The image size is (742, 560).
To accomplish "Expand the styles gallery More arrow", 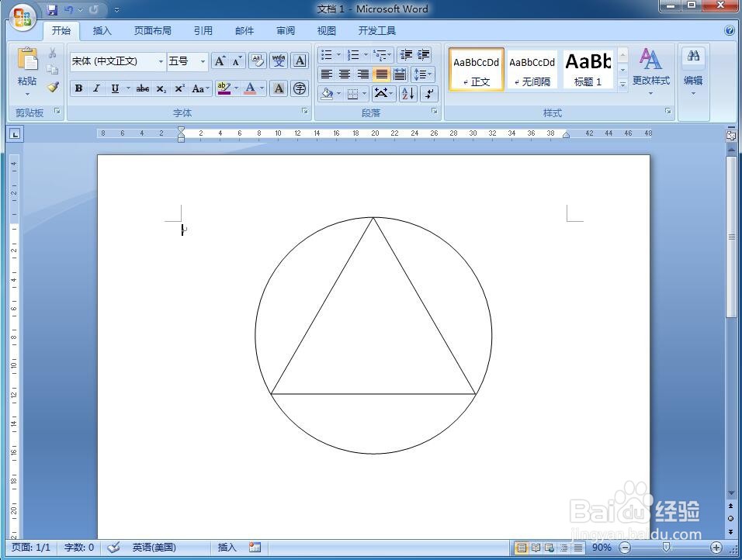I will 622,85.
